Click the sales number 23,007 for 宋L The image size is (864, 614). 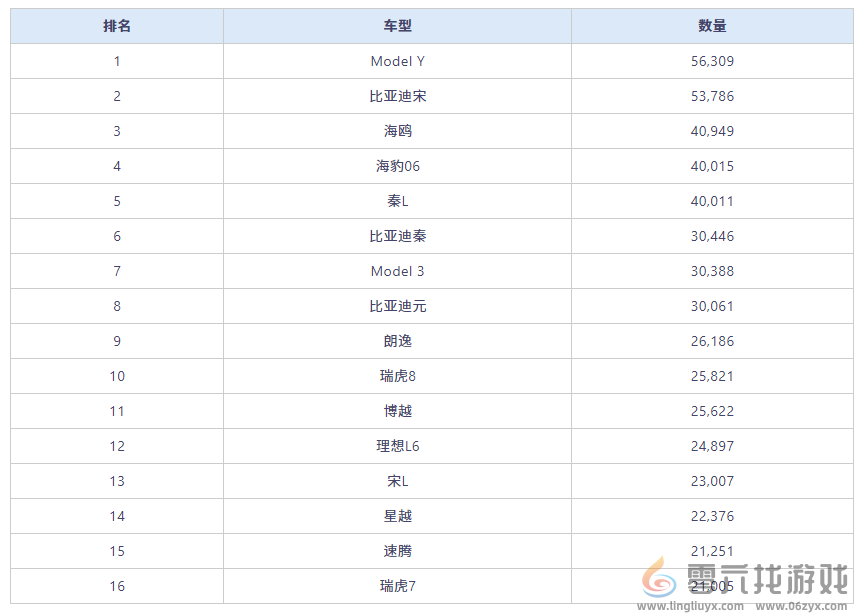coord(711,481)
